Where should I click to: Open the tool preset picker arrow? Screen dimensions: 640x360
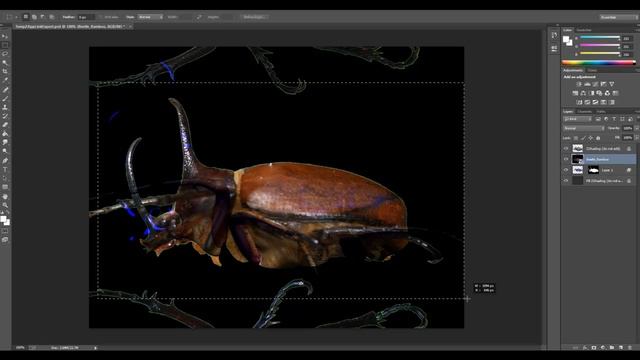[x=16, y=17]
